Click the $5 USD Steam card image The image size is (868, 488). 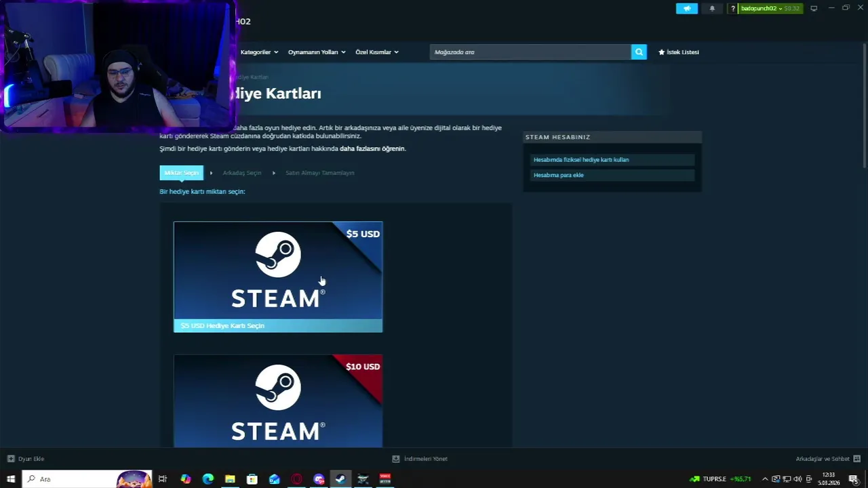click(278, 270)
